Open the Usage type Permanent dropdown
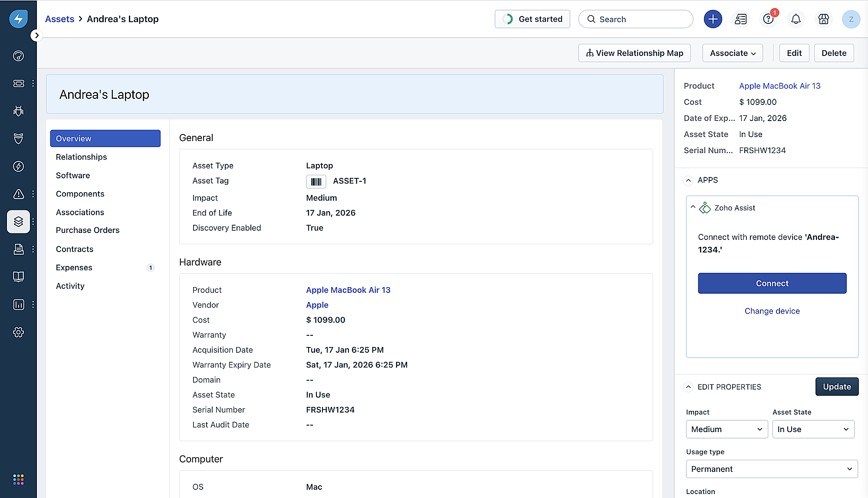This screenshot has width=868, height=498. [x=772, y=469]
